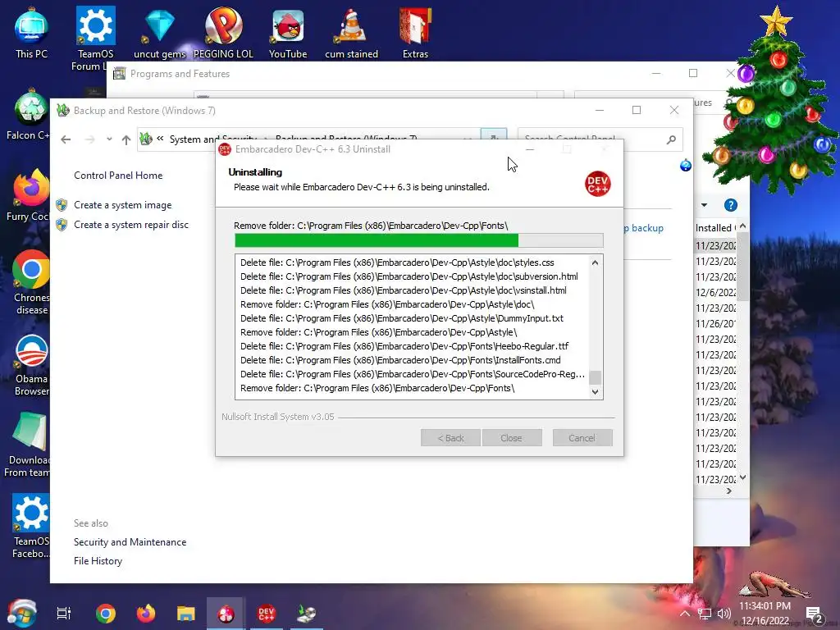Open the This PC desktop icon
This screenshot has height=630, width=840.
pyautogui.click(x=31, y=34)
